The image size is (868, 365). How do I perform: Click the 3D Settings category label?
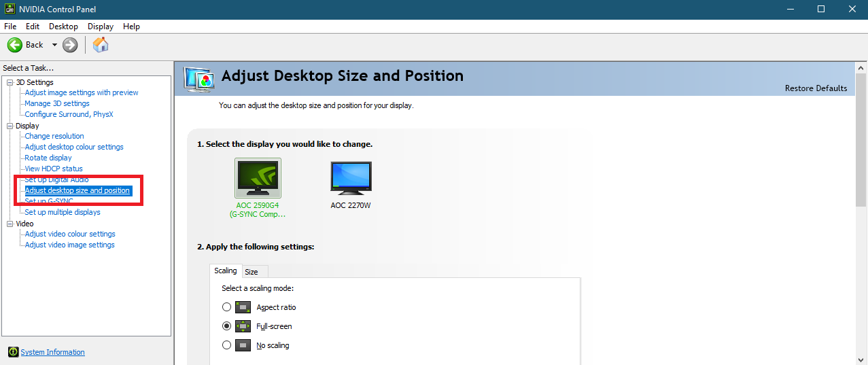coord(35,82)
